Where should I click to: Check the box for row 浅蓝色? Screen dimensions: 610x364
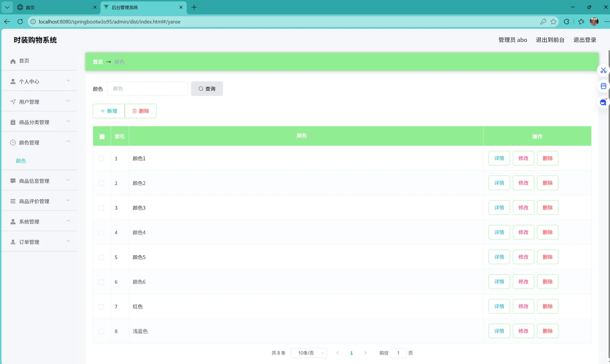(101, 331)
